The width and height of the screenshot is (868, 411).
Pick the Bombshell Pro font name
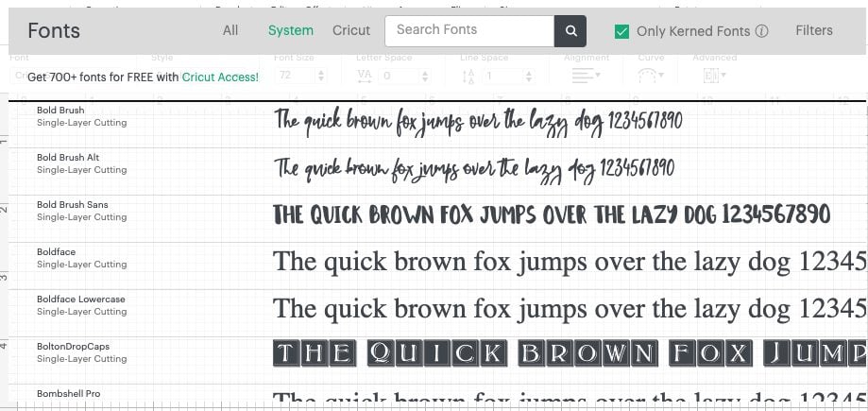(x=69, y=393)
